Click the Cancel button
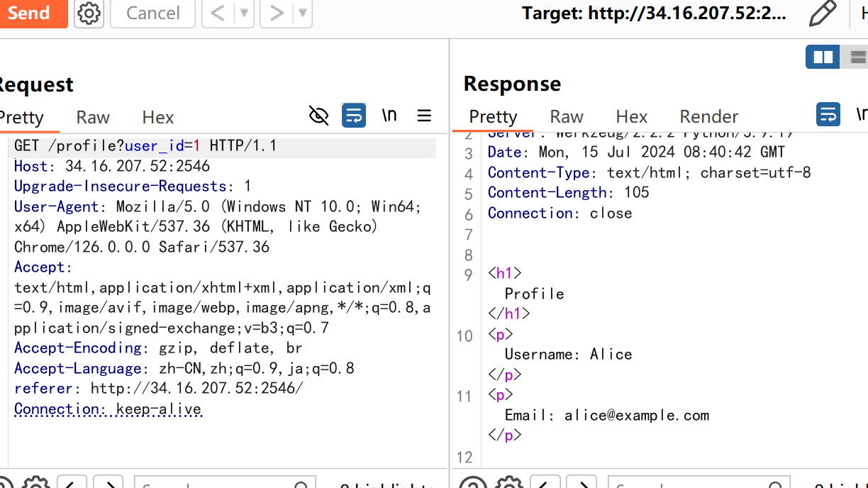The image size is (868, 488). coord(152,13)
